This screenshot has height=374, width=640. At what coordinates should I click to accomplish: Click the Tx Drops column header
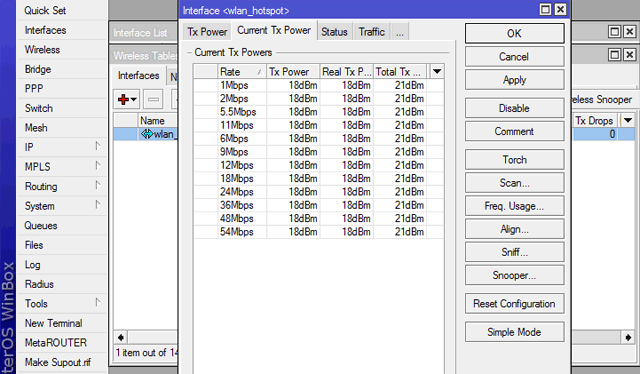click(x=594, y=121)
